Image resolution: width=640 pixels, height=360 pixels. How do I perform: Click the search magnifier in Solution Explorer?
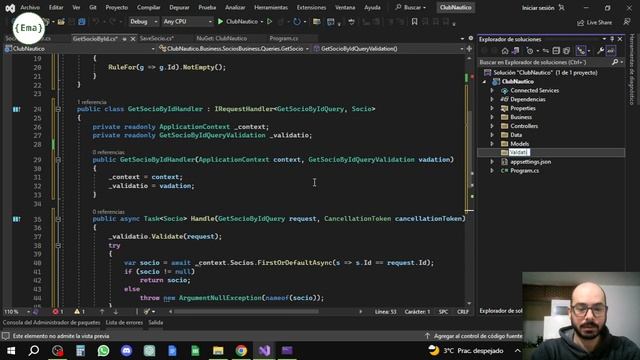[x=615, y=62]
